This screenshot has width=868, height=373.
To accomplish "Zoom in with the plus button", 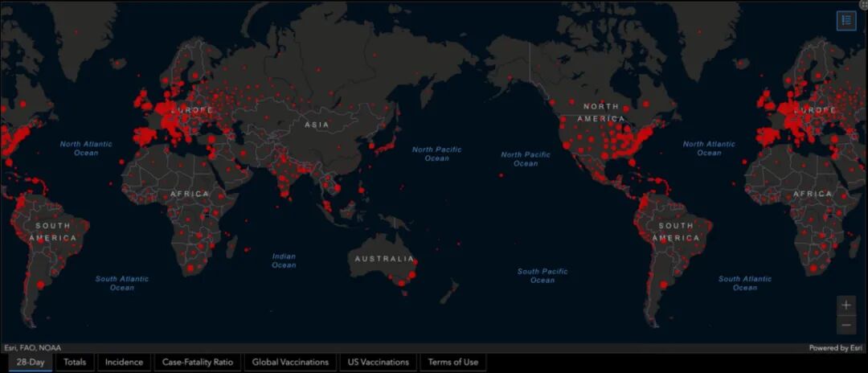I will pyautogui.click(x=845, y=305).
